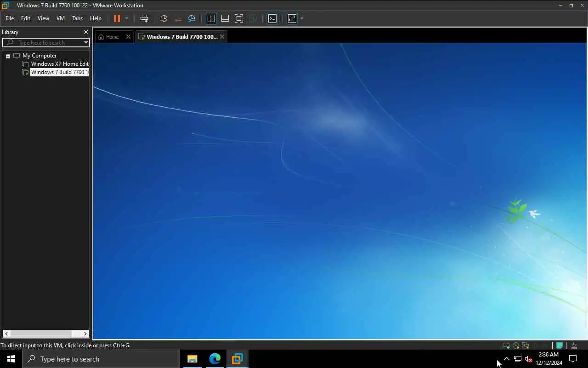Open the Windows Start menu

pos(11,359)
